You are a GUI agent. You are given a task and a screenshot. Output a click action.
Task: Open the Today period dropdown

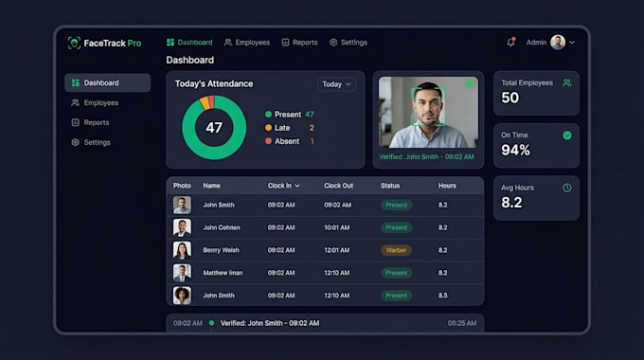coord(336,84)
